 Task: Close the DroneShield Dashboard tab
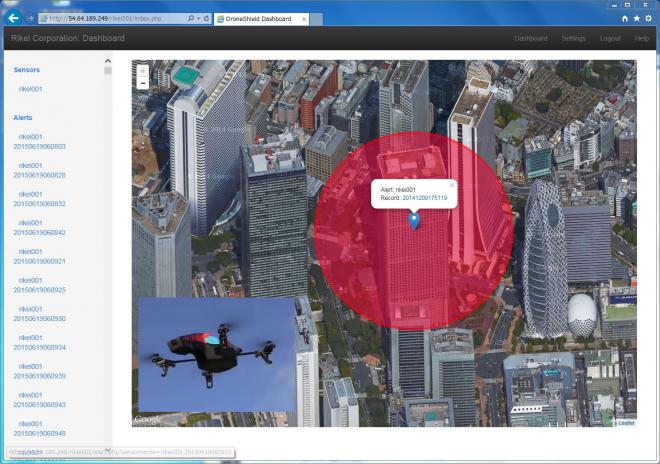(x=304, y=19)
